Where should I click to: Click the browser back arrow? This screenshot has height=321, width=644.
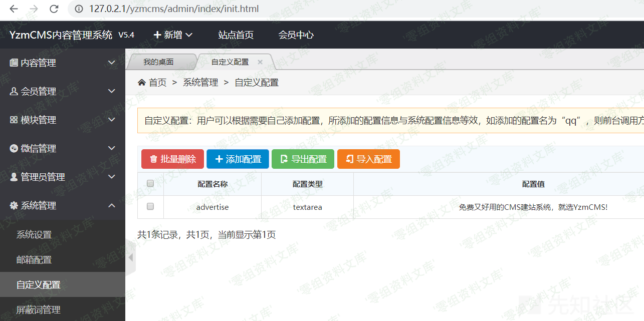point(14,9)
